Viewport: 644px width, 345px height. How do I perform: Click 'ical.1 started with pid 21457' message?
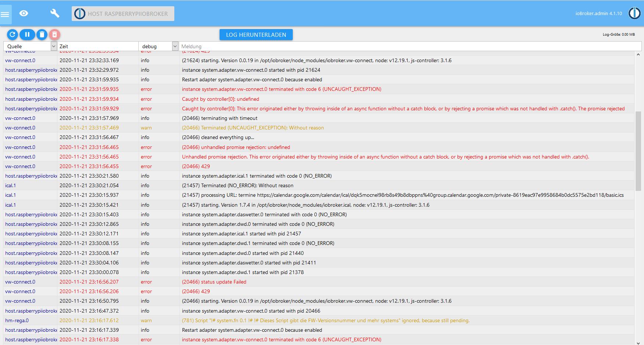coord(242,234)
